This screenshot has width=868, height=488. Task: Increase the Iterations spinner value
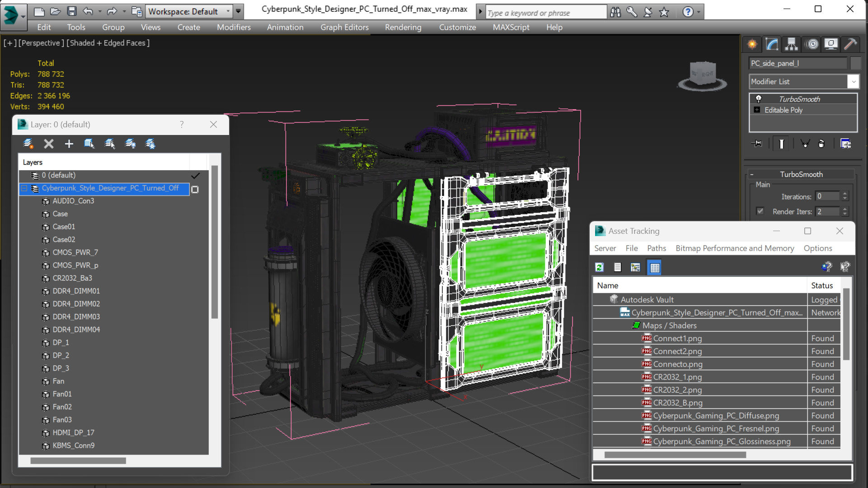pos(845,194)
